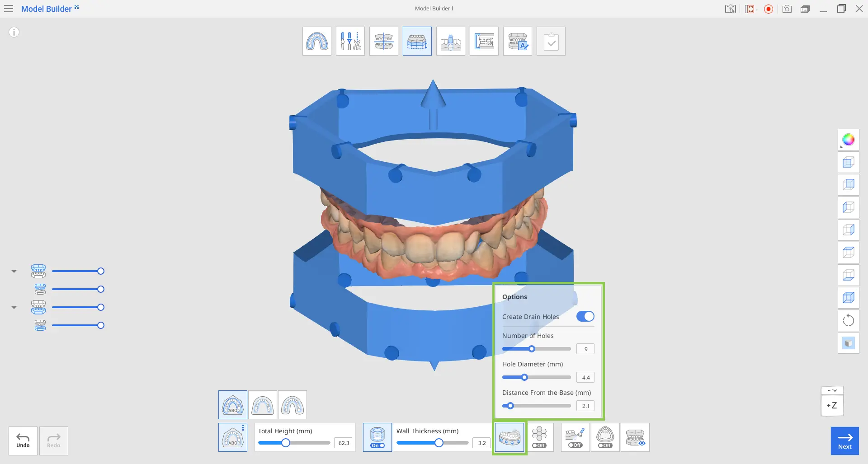
Task: Click the drain holes options icon
Action: [509, 437]
